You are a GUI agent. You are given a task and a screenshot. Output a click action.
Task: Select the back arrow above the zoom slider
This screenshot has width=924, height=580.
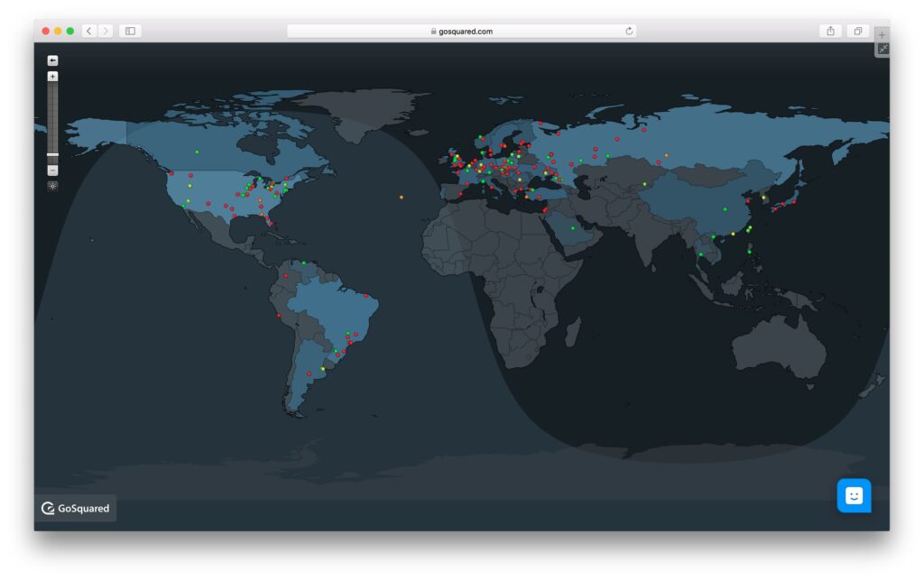point(53,60)
